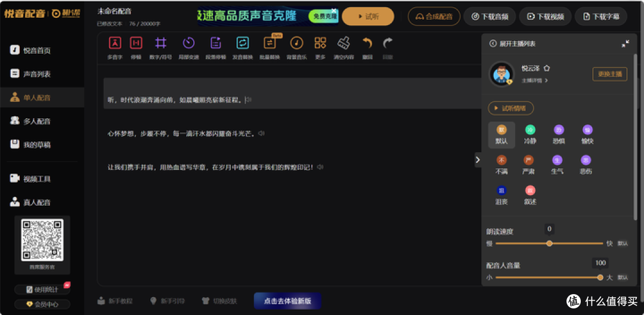Favorite the 悦云泽 voice with the star
The image size is (644, 315).
click(547, 68)
